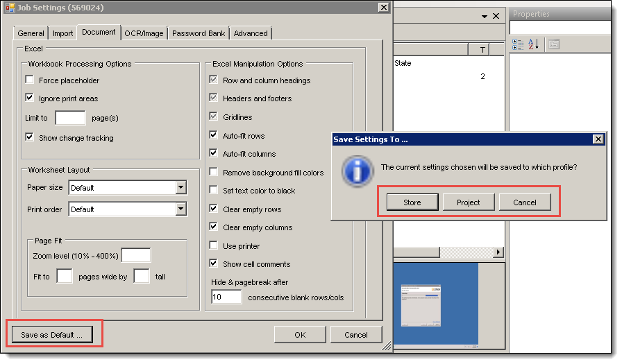Uncheck Ignore print areas
Viewport: 622px width, 364px height.
[30, 98]
